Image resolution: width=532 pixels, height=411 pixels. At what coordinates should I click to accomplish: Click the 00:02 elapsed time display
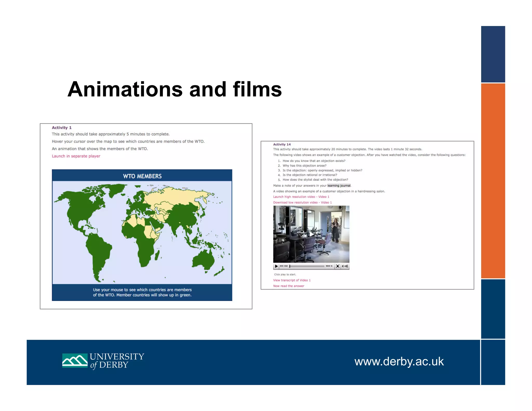284,266
